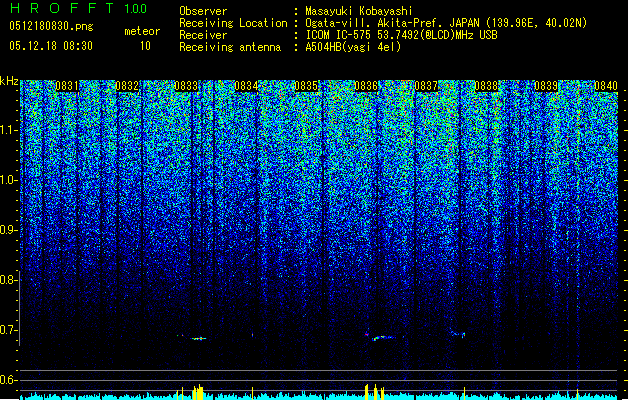Click the 0.6 kHz axis label
The image size is (629, 400).
click(8, 380)
